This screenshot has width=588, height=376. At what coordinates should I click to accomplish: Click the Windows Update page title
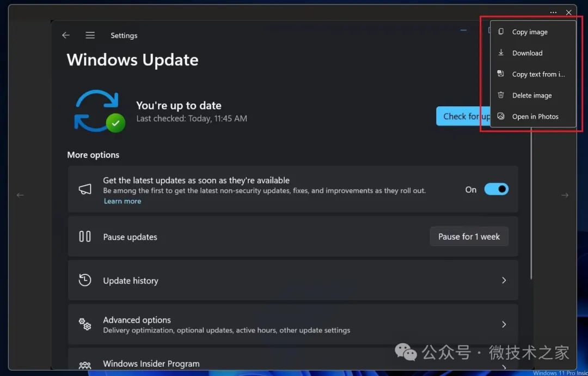132,60
